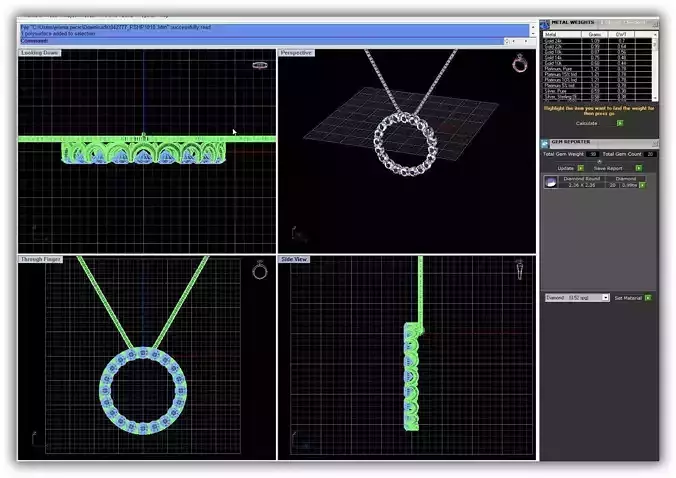Image resolution: width=676 pixels, height=478 pixels.
Task: Click the Save Report label
Action: point(608,168)
